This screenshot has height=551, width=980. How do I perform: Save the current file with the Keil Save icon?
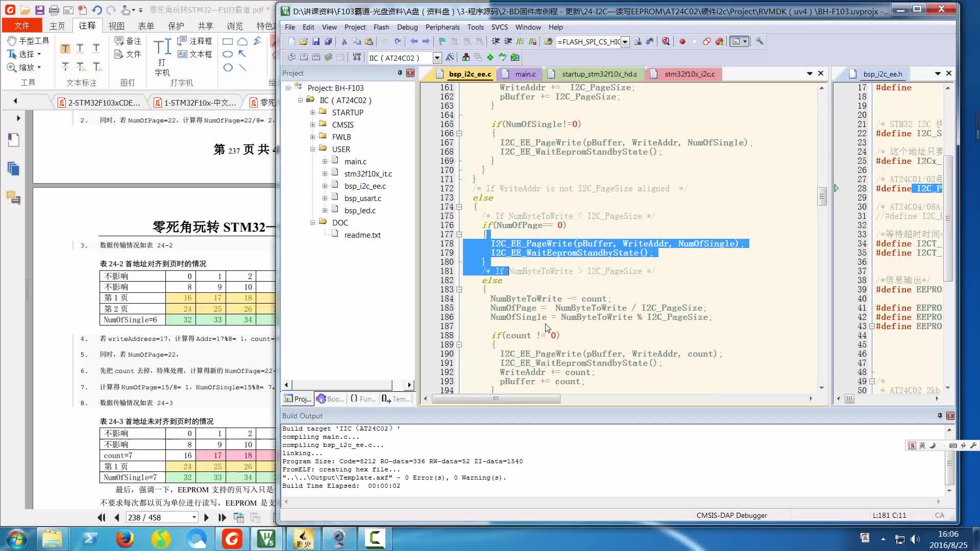point(316,42)
